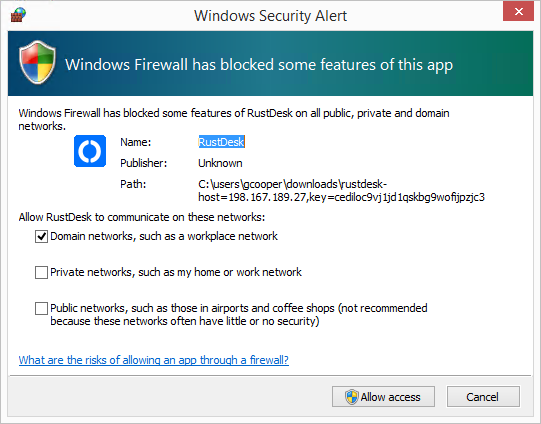
Task: Click the Cancel button
Action: coord(483,397)
